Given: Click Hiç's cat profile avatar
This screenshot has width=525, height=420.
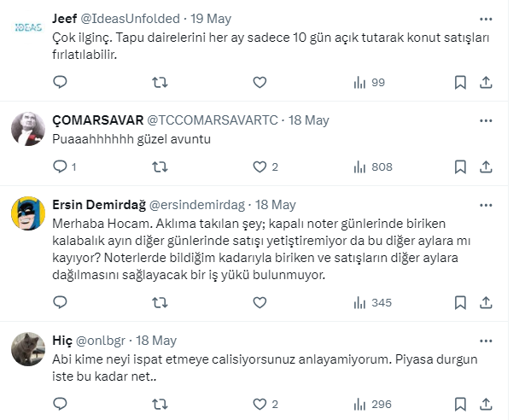Looking at the screenshot, I should 28,348.
